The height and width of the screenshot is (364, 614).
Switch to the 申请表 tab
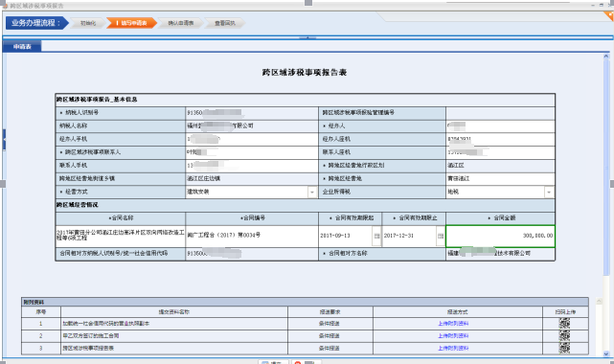point(22,47)
